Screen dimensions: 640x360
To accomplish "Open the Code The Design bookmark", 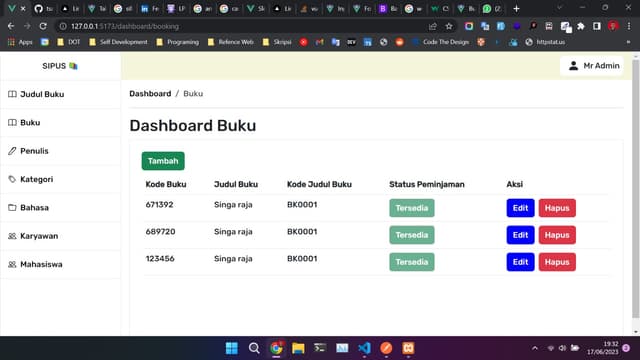I will 441,42.
